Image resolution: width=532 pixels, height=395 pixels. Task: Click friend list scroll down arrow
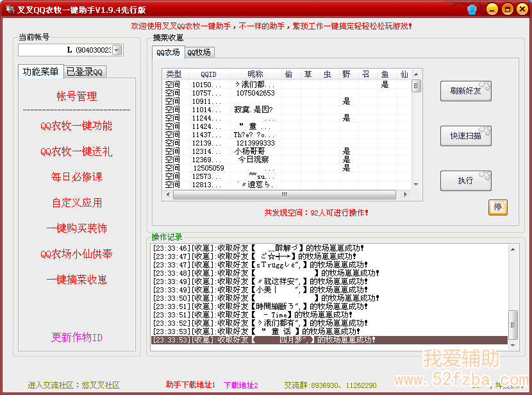click(x=416, y=185)
